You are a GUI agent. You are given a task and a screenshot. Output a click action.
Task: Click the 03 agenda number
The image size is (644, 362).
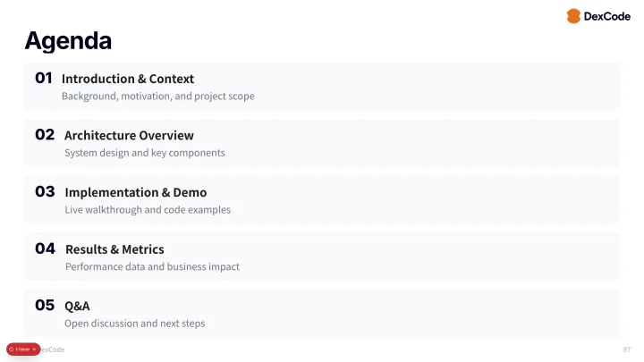[x=45, y=191]
